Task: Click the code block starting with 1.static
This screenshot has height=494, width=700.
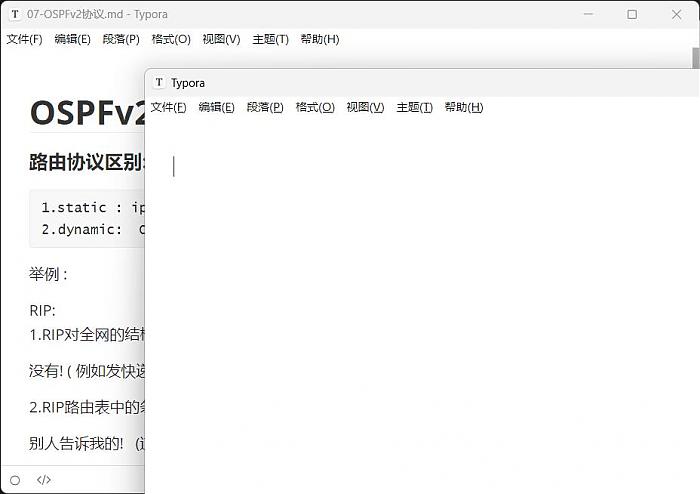Action: [x=90, y=218]
